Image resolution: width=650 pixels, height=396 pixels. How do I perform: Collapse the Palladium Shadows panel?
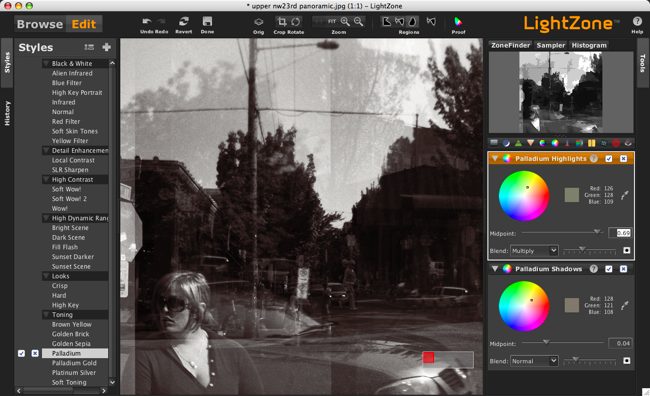[x=495, y=269]
